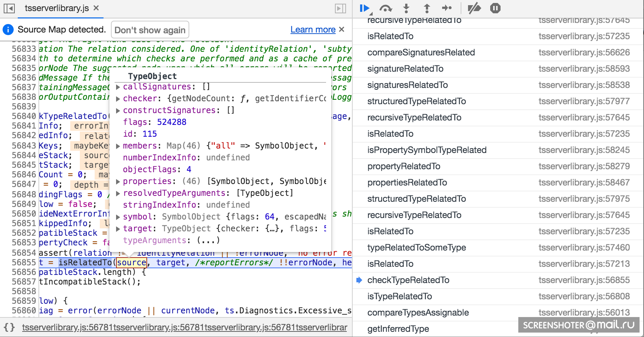The image size is (644, 337).
Task: Open the Learn more link
Action: pyautogui.click(x=313, y=30)
